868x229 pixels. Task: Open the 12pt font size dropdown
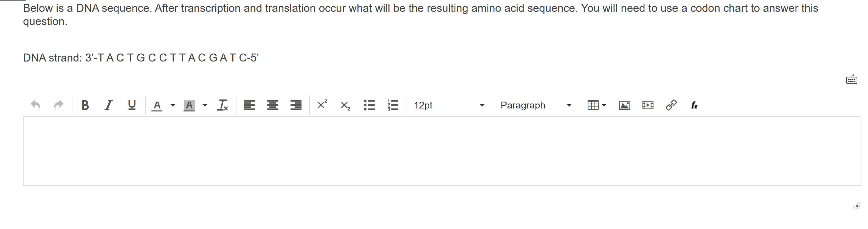(x=448, y=105)
